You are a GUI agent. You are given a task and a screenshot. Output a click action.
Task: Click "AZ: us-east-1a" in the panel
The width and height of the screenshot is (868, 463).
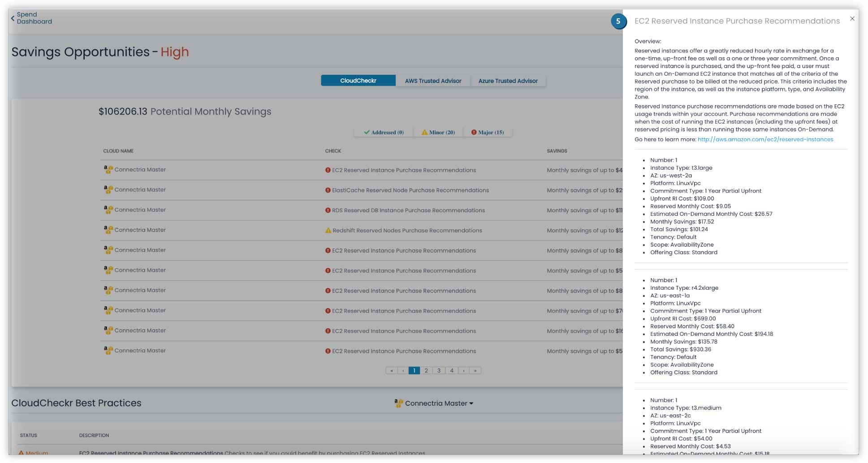pyautogui.click(x=670, y=296)
